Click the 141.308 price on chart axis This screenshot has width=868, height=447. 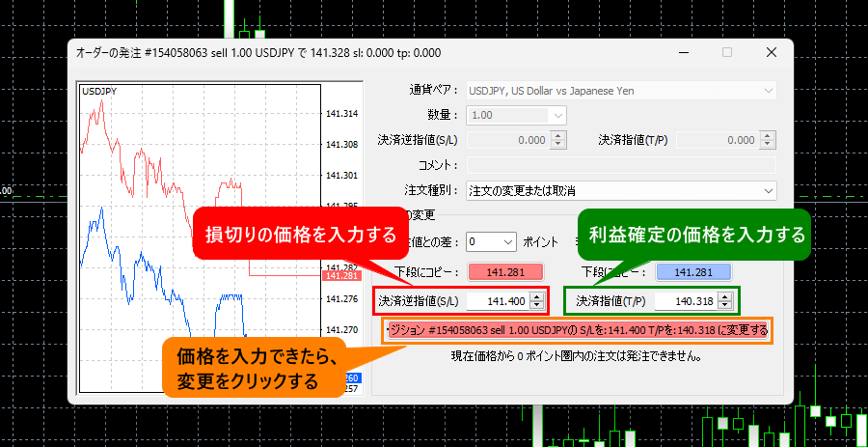[342, 145]
